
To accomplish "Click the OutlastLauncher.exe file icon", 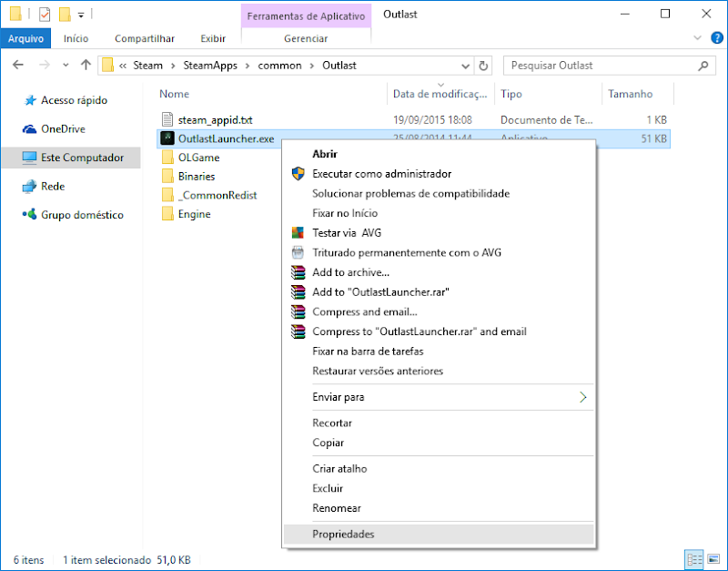I will coord(167,138).
